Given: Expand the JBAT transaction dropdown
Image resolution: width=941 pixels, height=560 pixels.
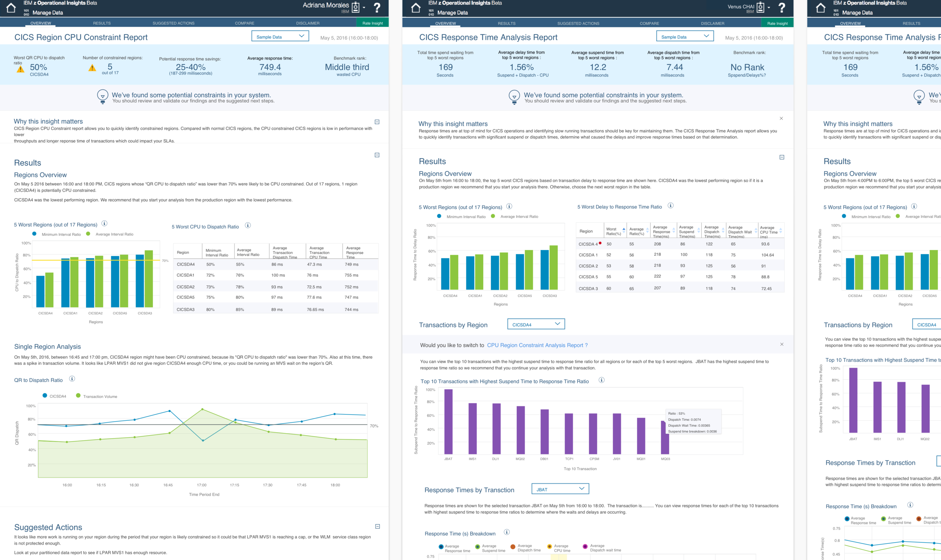Looking at the screenshot, I should click(x=560, y=489).
